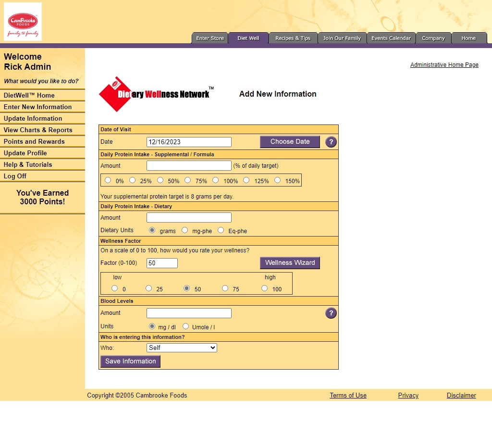
Task: Switch to the Recipes & Tips tab
Action: point(293,38)
